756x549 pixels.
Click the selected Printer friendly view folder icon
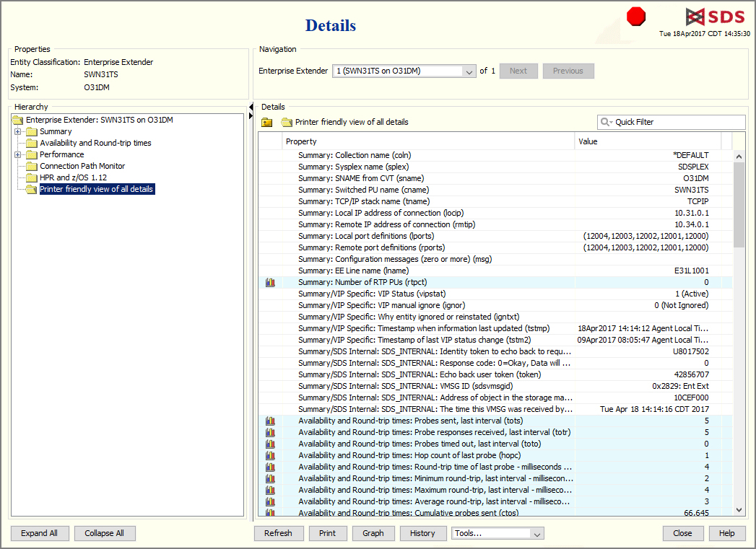point(32,189)
